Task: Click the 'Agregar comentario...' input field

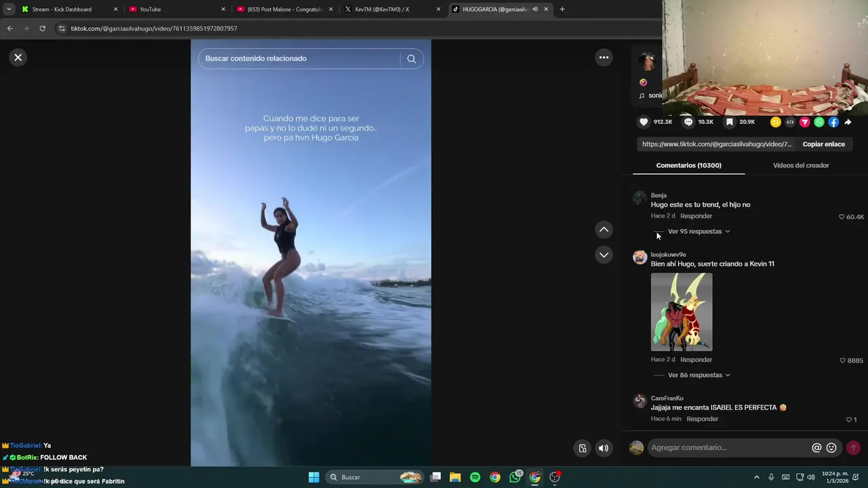Action: tap(729, 447)
